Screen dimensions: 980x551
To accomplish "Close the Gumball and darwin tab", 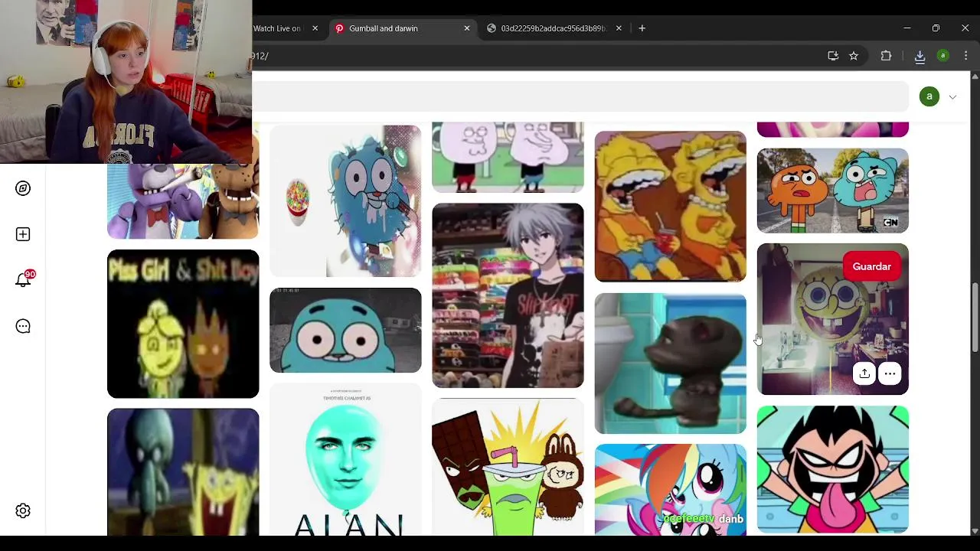I will coord(467,28).
